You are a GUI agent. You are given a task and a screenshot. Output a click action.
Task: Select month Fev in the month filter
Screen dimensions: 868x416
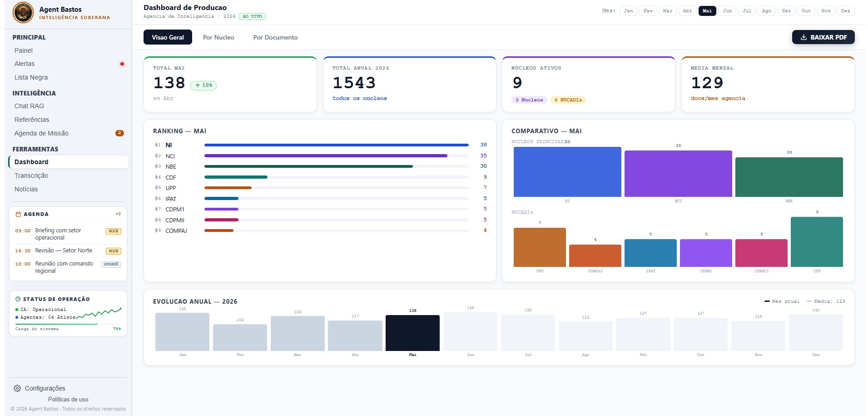(x=648, y=11)
